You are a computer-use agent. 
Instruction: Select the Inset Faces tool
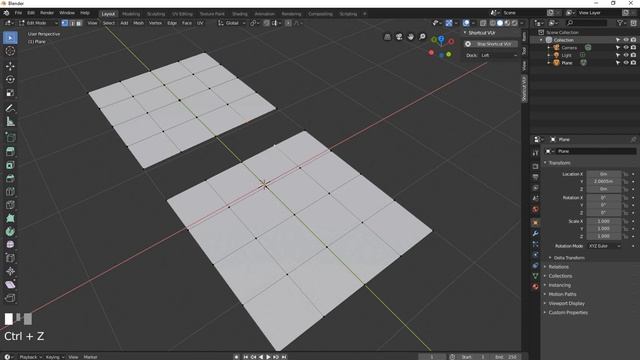(10, 165)
